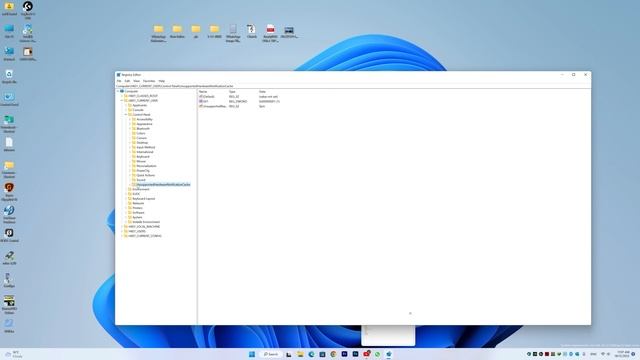The width and height of the screenshot is (640, 360).
Task: Open WhatsApp from the taskbar
Action: [x=378, y=354]
